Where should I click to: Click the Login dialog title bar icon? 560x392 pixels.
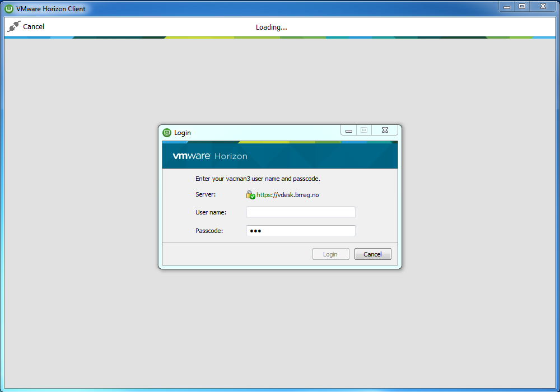[167, 133]
